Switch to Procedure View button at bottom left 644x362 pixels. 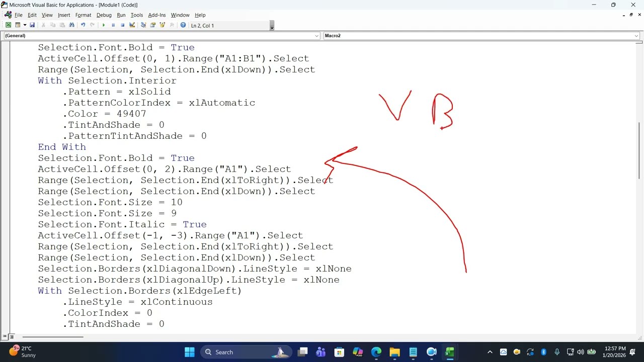pyautogui.click(x=5, y=337)
